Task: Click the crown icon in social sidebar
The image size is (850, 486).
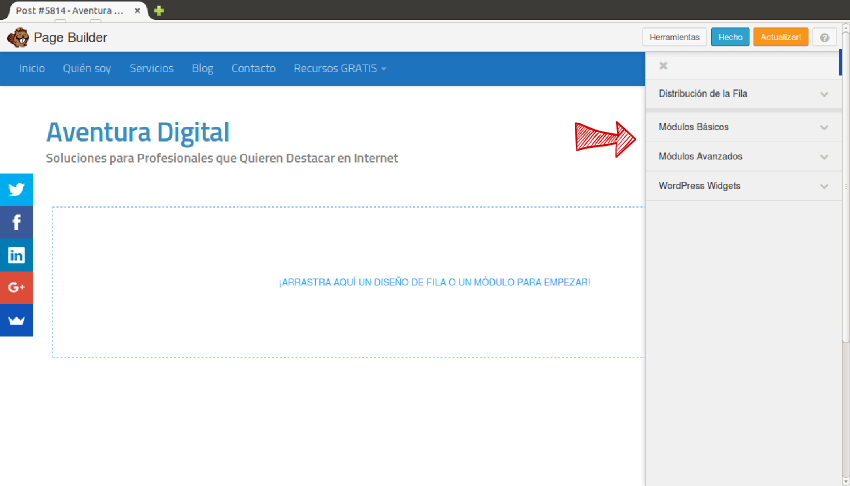Action: tap(16, 320)
